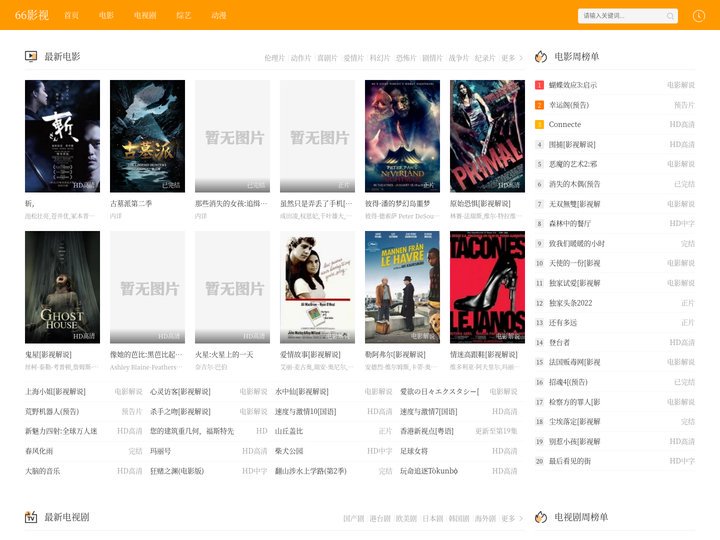Filter movies by 纪录片 category

(x=484, y=58)
